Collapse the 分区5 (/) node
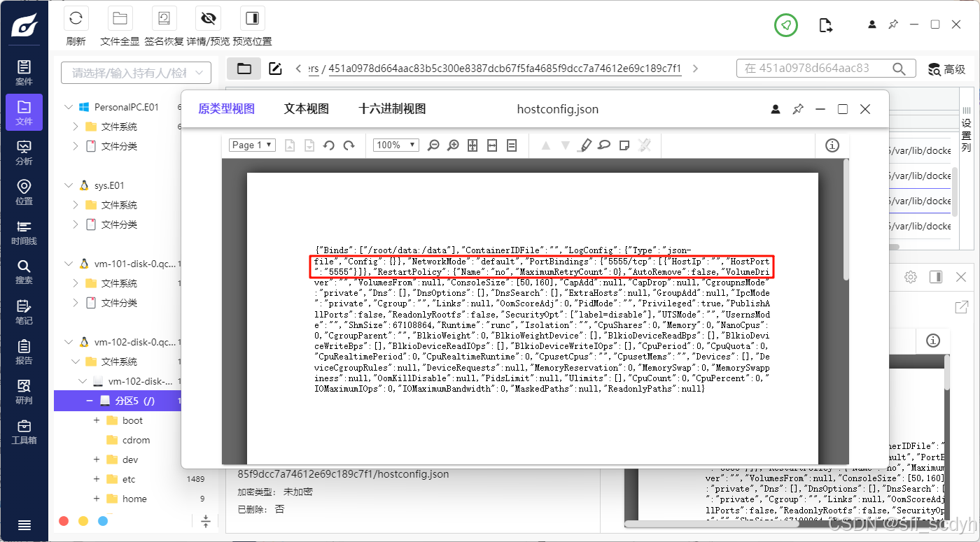The width and height of the screenshot is (980, 542). (89, 401)
